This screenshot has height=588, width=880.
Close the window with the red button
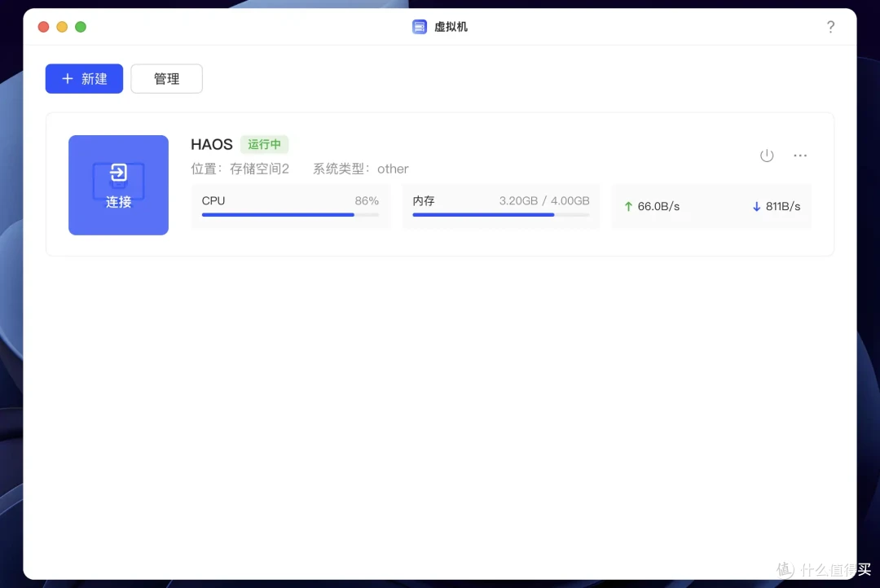pyautogui.click(x=43, y=27)
